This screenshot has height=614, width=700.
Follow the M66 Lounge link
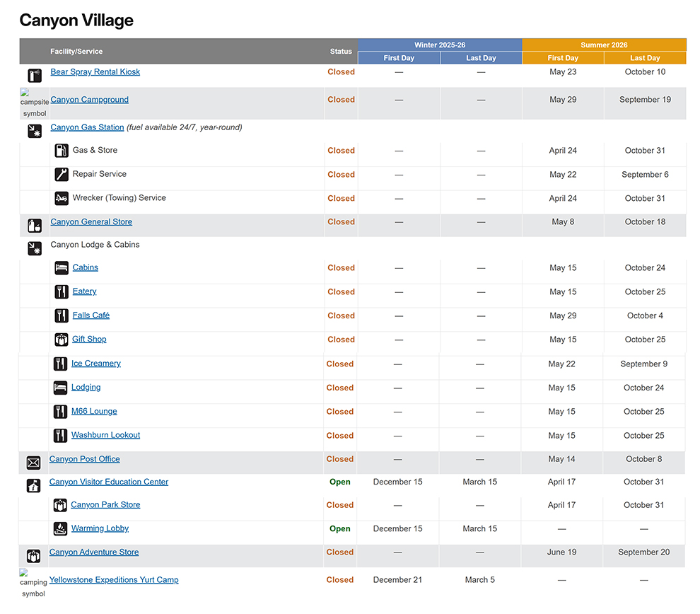click(94, 412)
